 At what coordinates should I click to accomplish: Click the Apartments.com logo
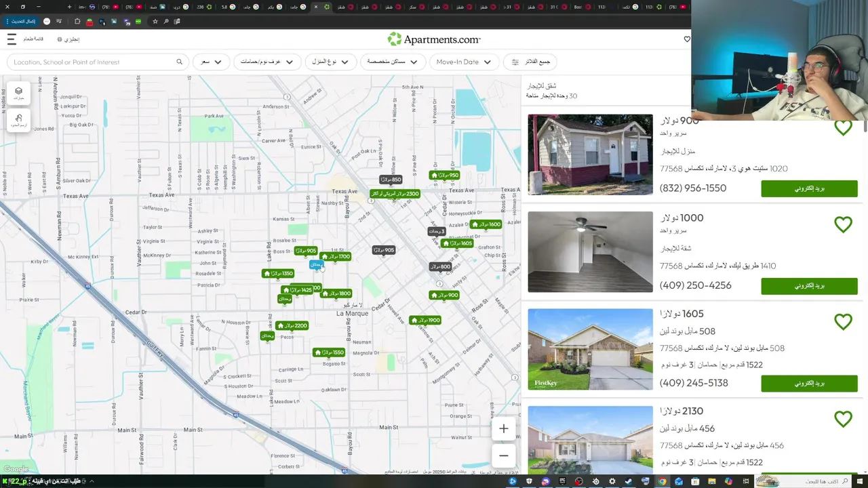[434, 39]
